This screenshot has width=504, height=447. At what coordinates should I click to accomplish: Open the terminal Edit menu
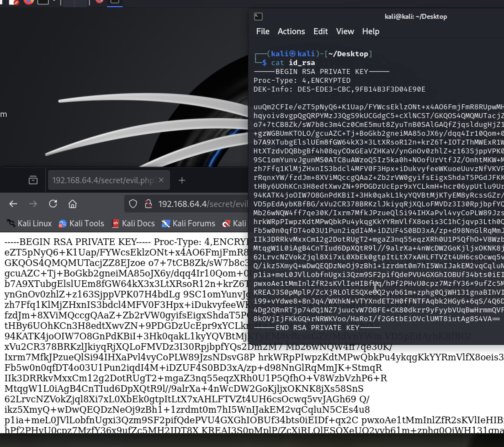pyautogui.click(x=320, y=31)
